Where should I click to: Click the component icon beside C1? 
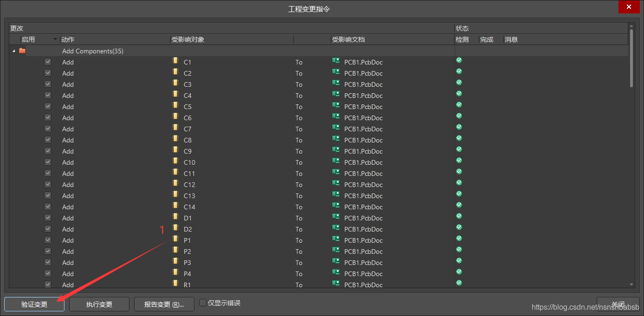pos(175,61)
